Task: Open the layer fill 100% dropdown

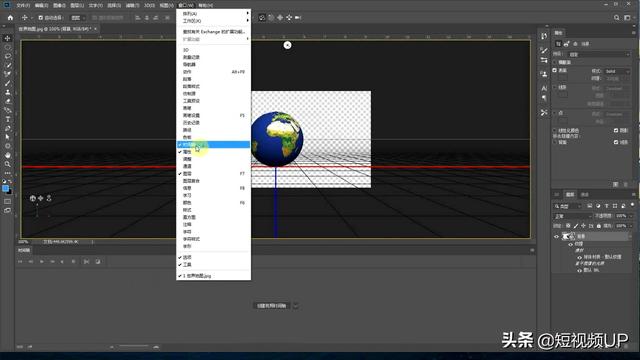Action: coord(631,226)
